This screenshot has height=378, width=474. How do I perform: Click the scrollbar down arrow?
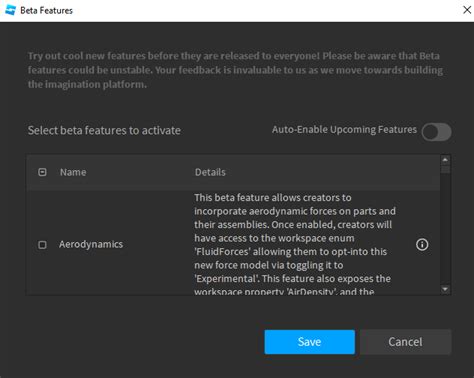[445, 289]
